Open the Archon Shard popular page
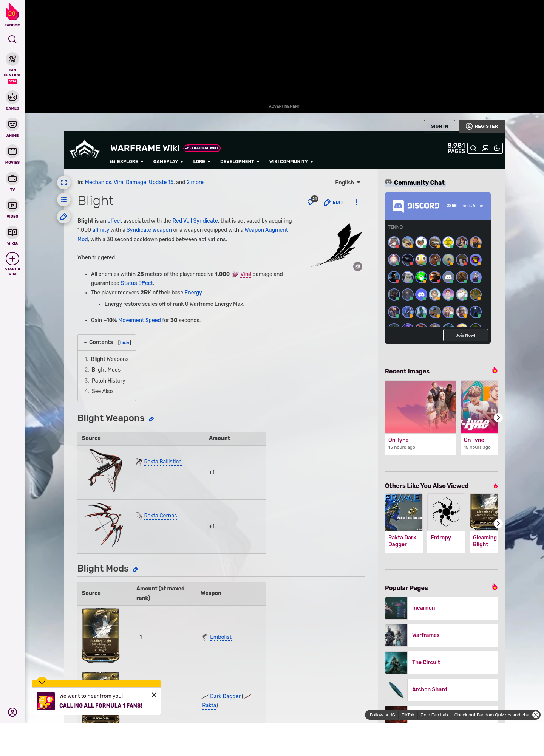Viewport: 544px width, 756px height. (x=442, y=690)
